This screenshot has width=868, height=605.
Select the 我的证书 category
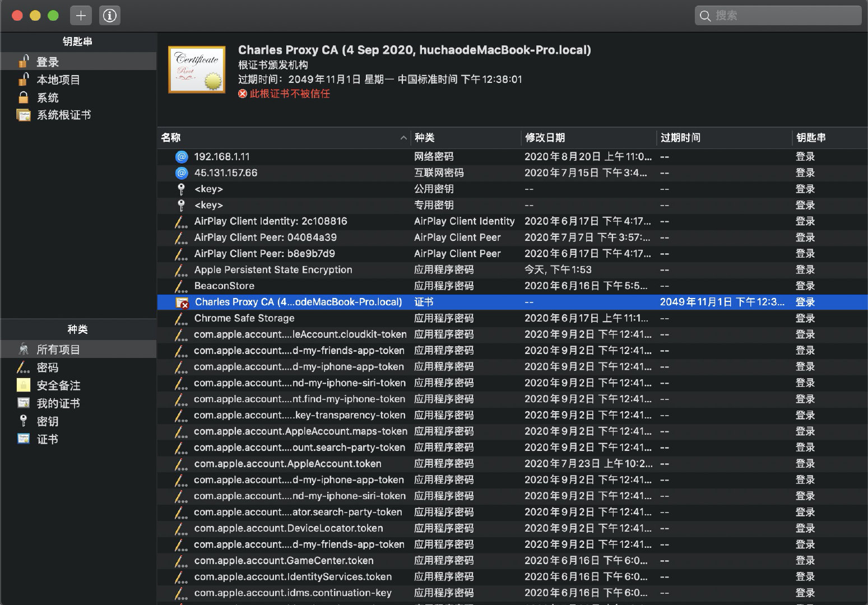pyautogui.click(x=58, y=403)
